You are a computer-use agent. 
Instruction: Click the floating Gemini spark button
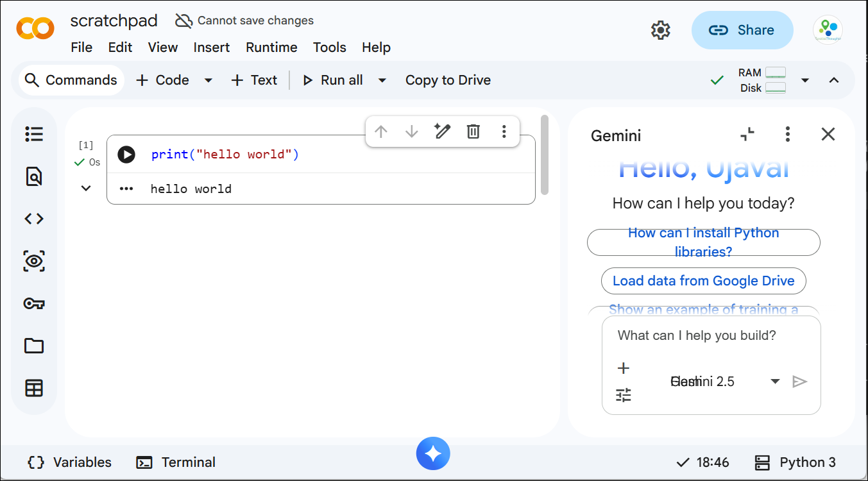pyautogui.click(x=433, y=454)
